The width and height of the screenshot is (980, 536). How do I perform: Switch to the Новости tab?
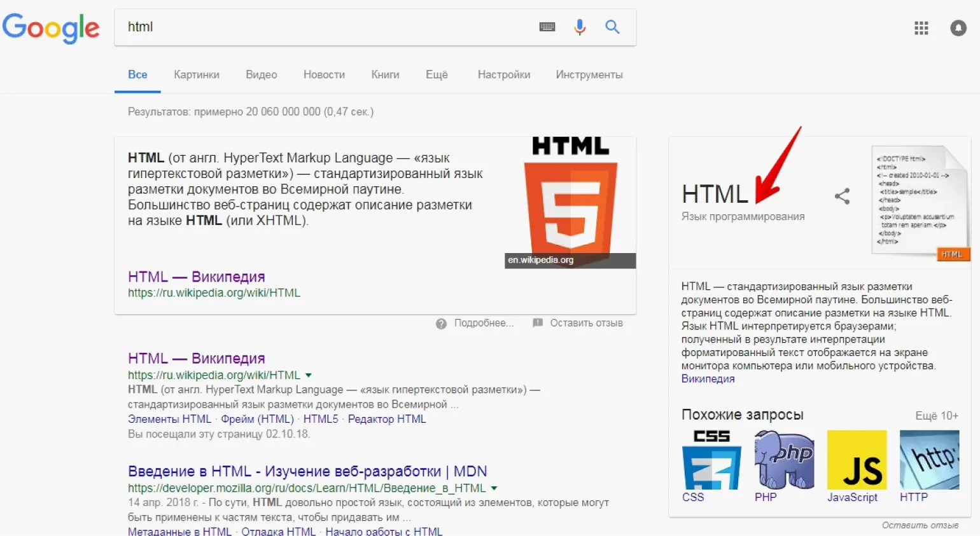pos(324,74)
